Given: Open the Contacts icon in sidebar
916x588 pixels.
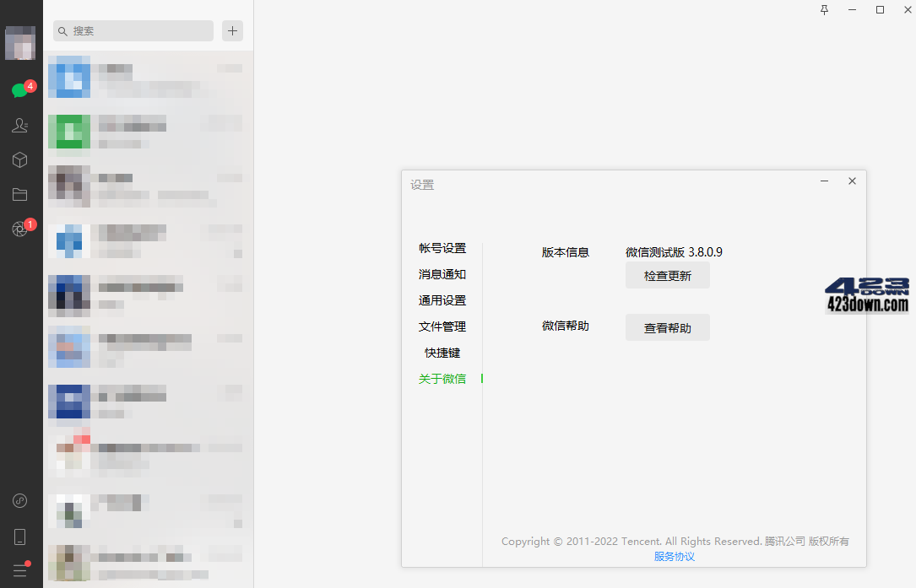Looking at the screenshot, I should (19, 126).
